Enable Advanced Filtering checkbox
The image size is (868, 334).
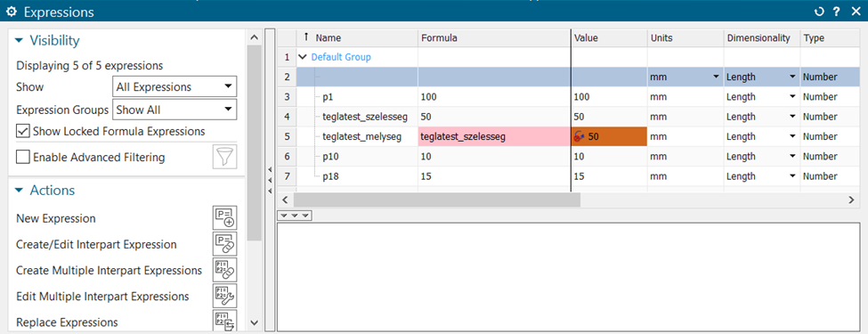[x=22, y=158]
